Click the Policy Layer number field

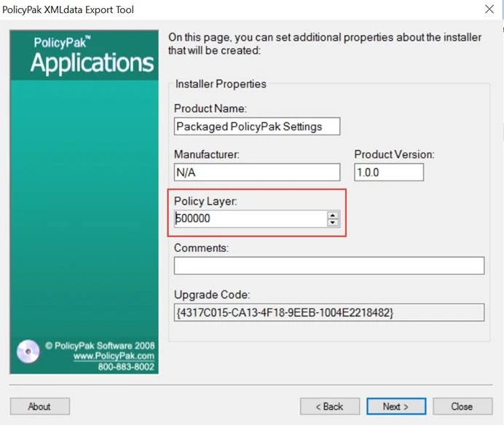point(249,218)
